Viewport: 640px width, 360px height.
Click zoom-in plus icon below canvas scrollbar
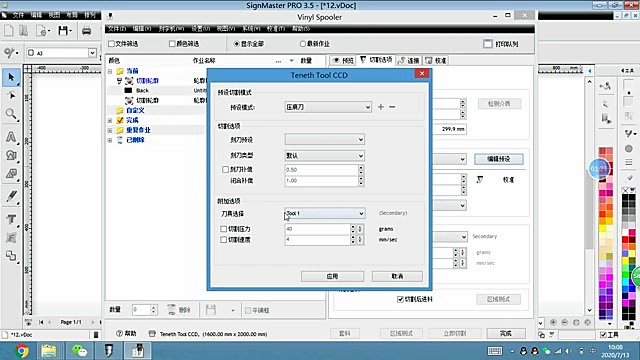click(x=553, y=322)
